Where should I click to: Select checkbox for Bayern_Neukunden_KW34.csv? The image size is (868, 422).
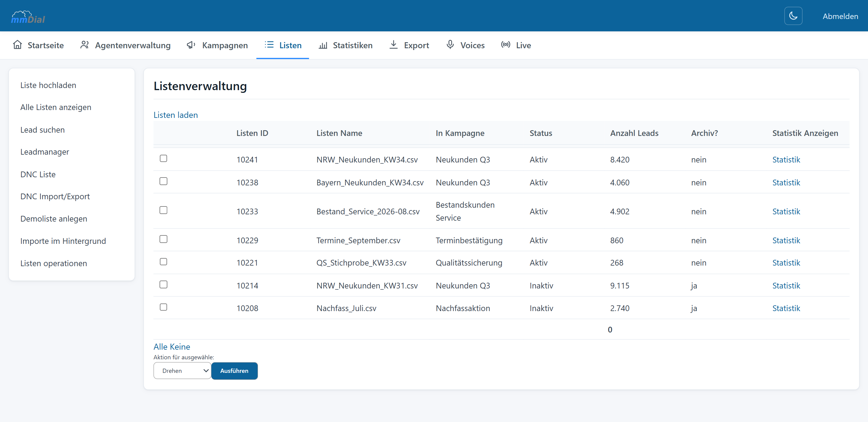pos(163,181)
